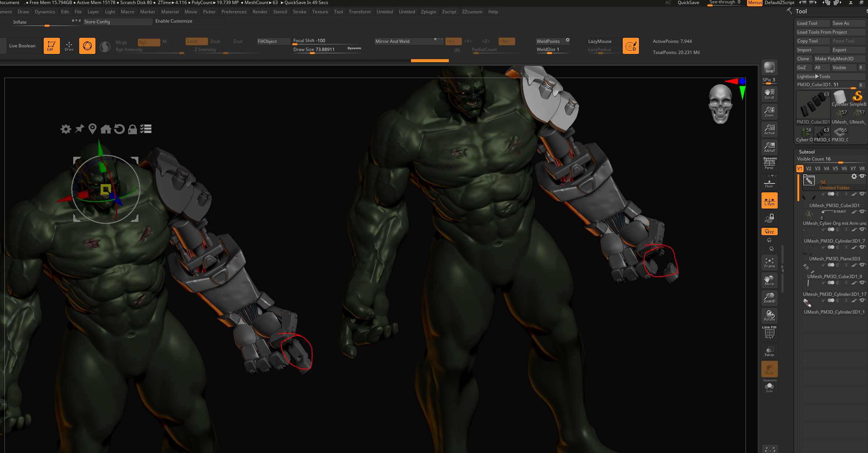Adjust the Draw Size slider

coord(327,50)
